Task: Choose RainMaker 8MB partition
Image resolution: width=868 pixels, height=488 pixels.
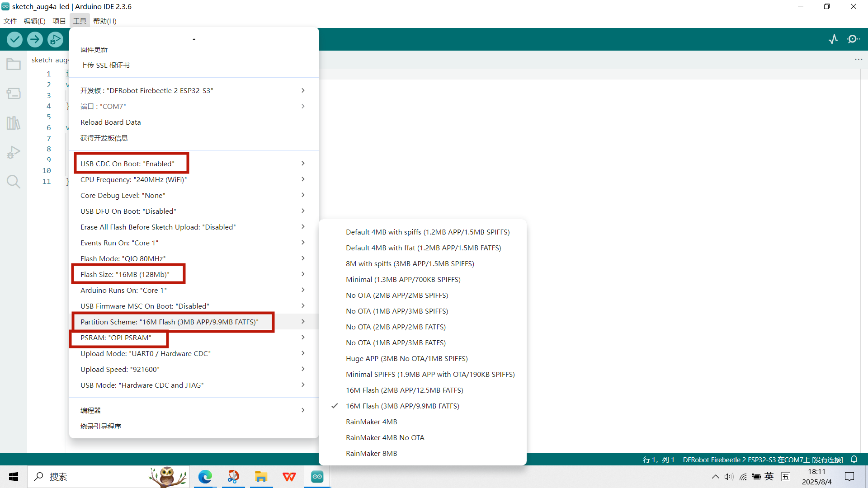Action: pos(422,453)
